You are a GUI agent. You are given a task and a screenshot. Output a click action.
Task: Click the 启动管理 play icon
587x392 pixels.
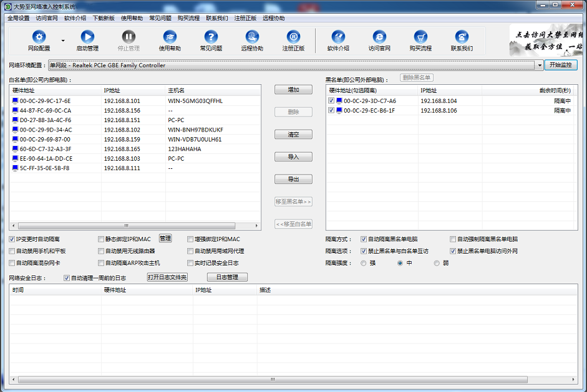(87, 37)
